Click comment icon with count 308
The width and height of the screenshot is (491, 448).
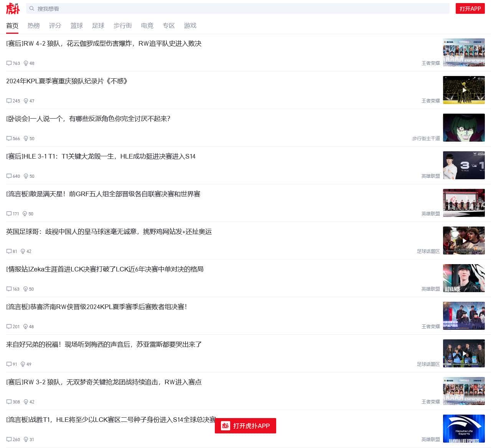9,402
